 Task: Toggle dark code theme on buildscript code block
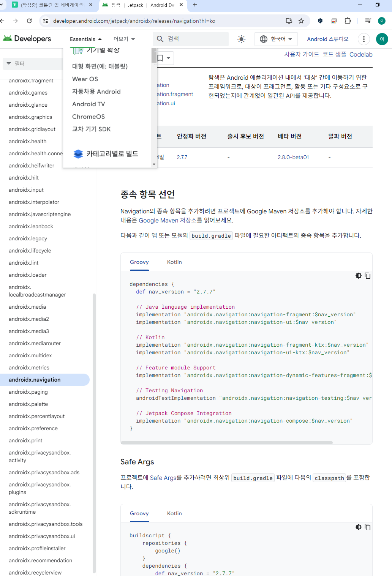[359, 527]
